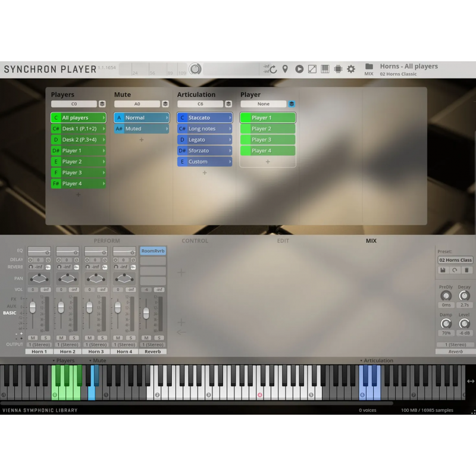Save the current Reverb preset
This screenshot has width=476, height=476.
442,270
